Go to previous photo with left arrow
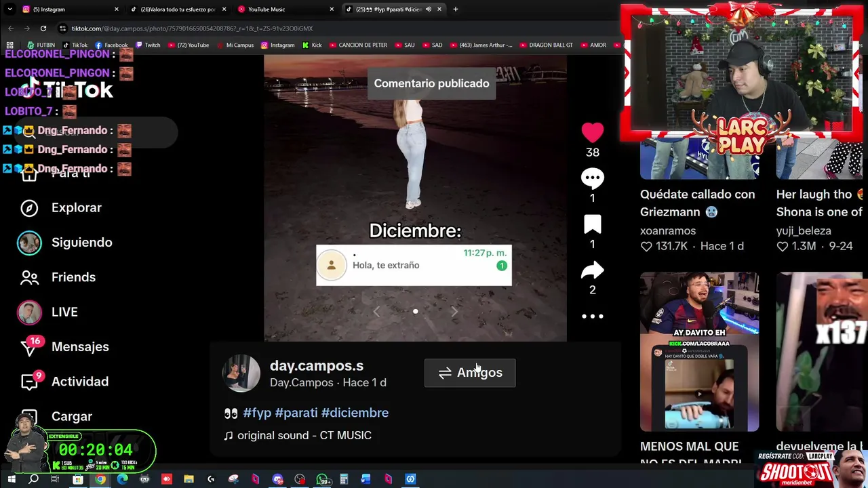Screen dimensions: 868x488 point(376,311)
